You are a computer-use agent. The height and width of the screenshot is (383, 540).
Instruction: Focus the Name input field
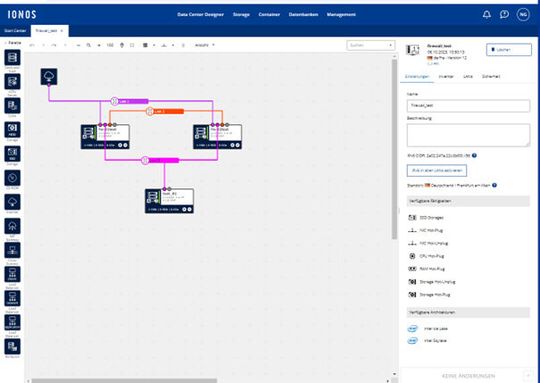468,106
